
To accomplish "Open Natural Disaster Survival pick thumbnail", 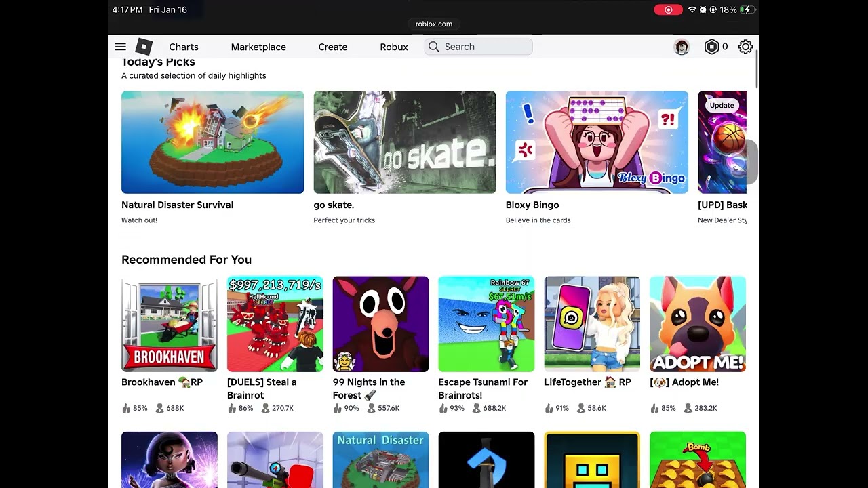I will [x=213, y=142].
